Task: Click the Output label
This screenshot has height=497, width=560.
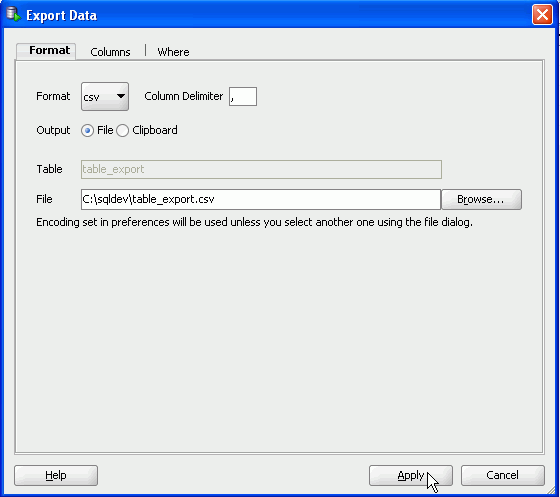Action: pyautogui.click(x=53, y=130)
